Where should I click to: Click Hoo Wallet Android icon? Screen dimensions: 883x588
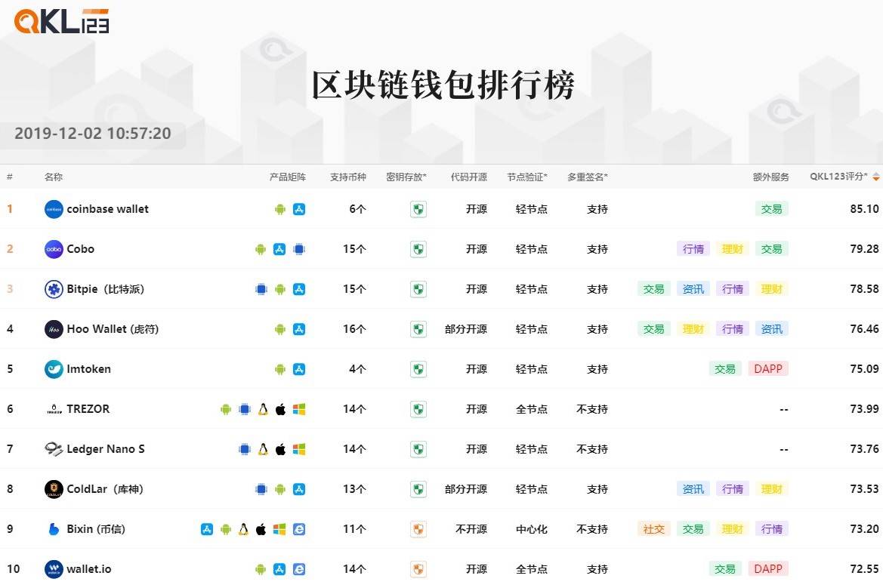280,329
